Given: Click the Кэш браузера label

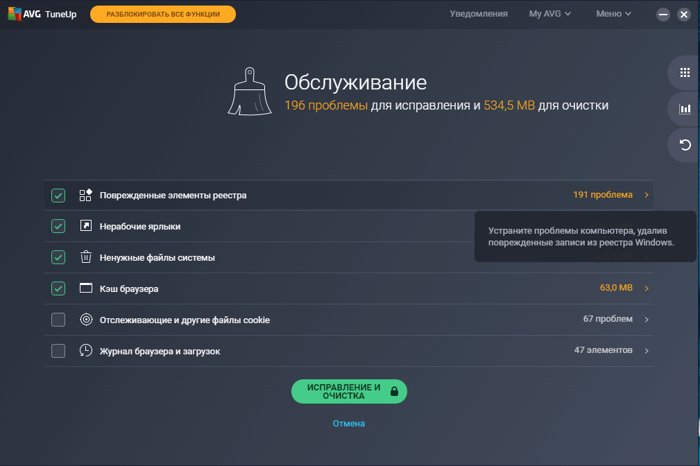Looking at the screenshot, I should point(129,289).
